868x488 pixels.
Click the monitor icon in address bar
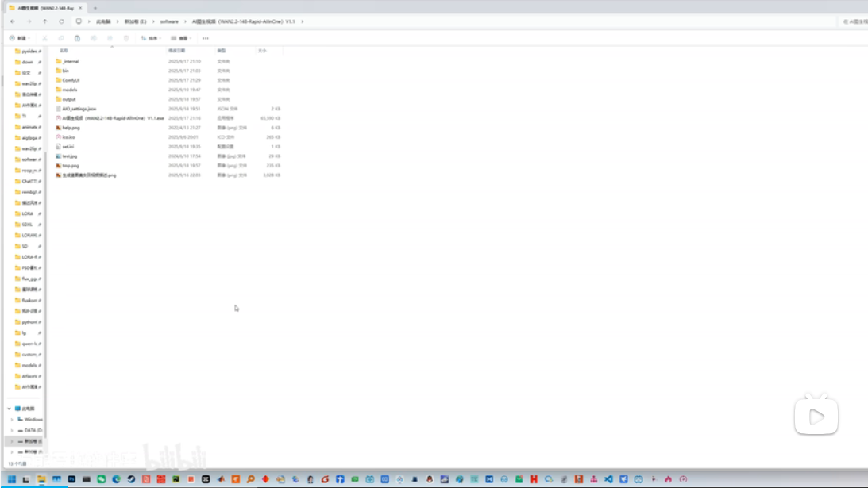coord(79,21)
